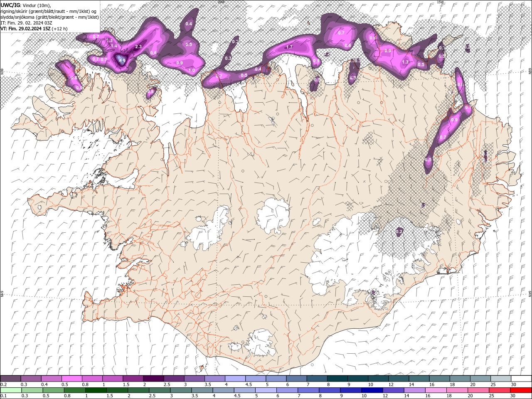Image resolution: width=532 pixels, height=399 pixels.
Task: Click the '1.0' snowfall value on the map
Action: coord(192,71)
